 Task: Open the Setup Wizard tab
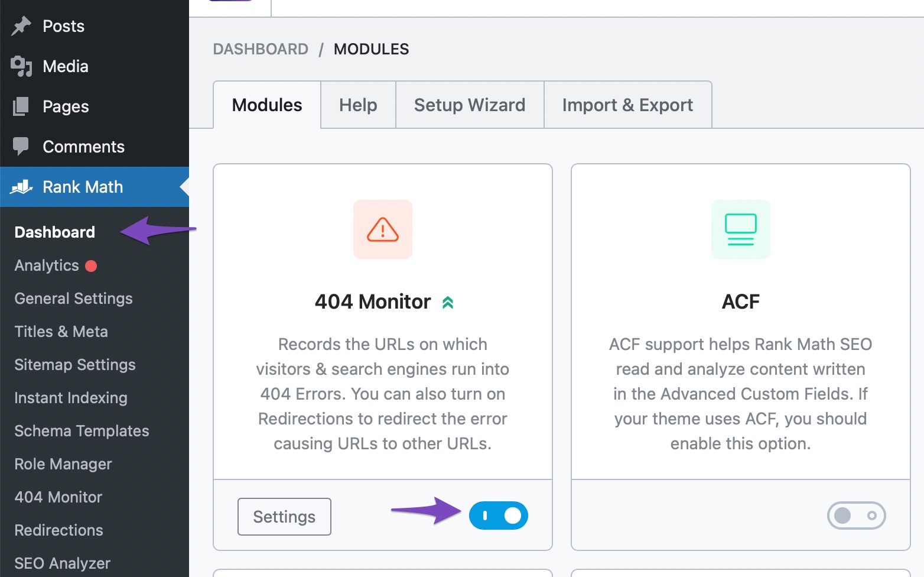coord(469,105)
